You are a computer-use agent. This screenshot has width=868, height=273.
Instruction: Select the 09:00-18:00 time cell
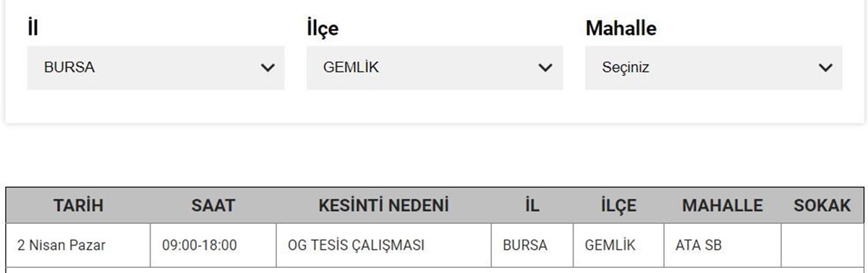[x=213, y=246]
